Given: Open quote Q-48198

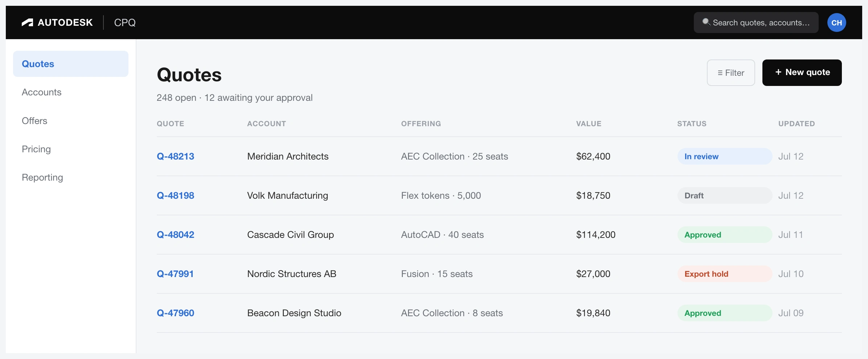Looking at the screenshot, I should [x=175, y=195].
